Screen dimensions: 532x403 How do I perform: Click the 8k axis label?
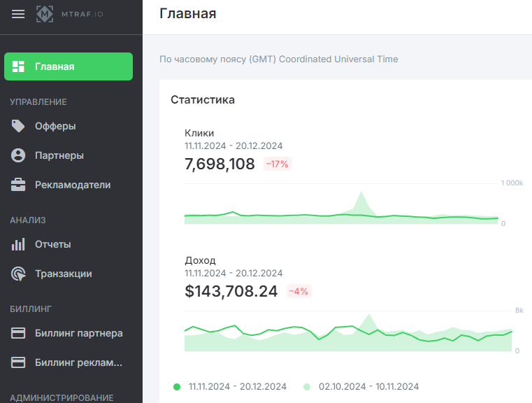tap(519, 311)
